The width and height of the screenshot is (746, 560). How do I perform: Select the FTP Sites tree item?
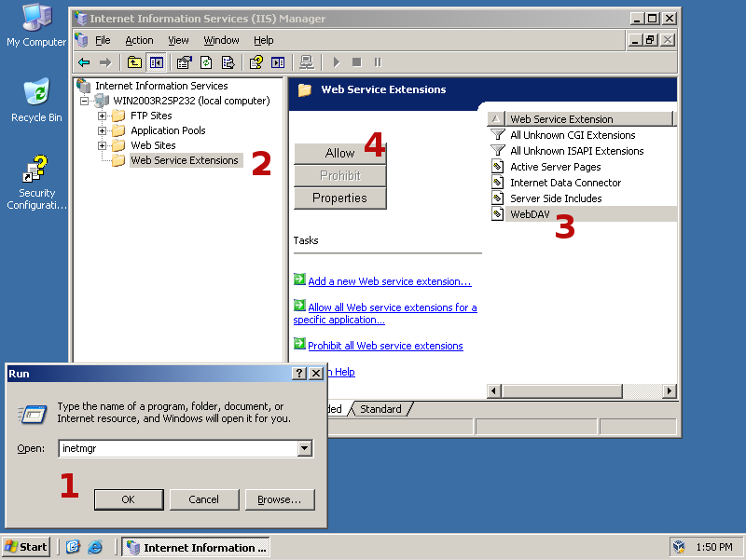click(151, 116)
